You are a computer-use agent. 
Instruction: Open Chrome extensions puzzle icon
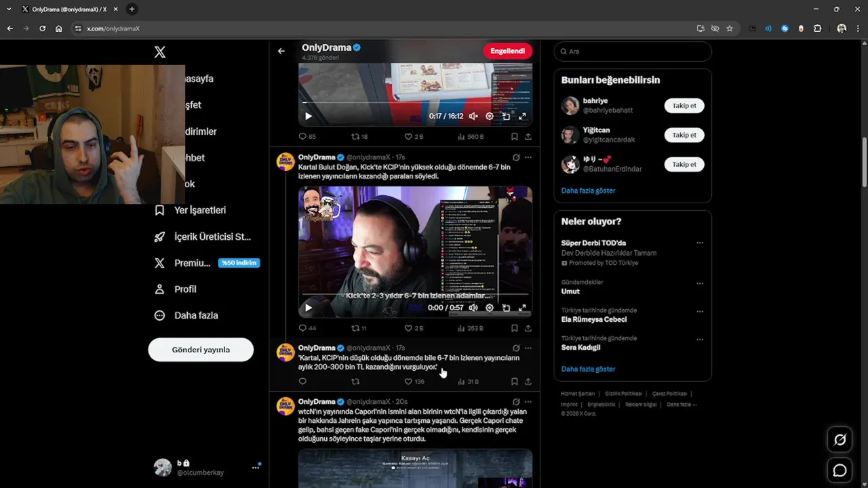click(817, 28)
